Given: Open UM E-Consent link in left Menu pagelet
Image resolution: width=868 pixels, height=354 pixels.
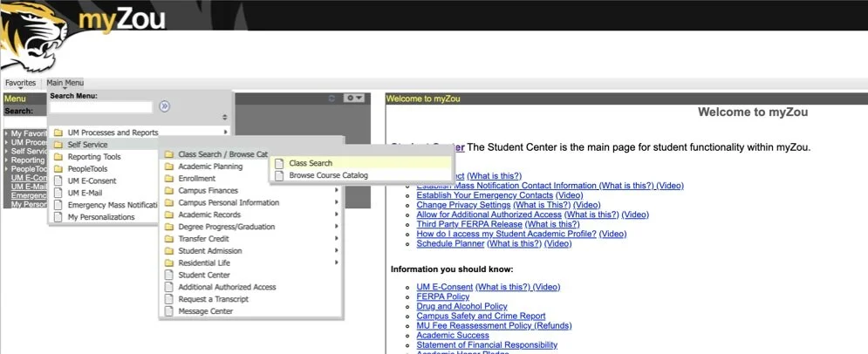Looking at the screenshot, I should point(30,178).
